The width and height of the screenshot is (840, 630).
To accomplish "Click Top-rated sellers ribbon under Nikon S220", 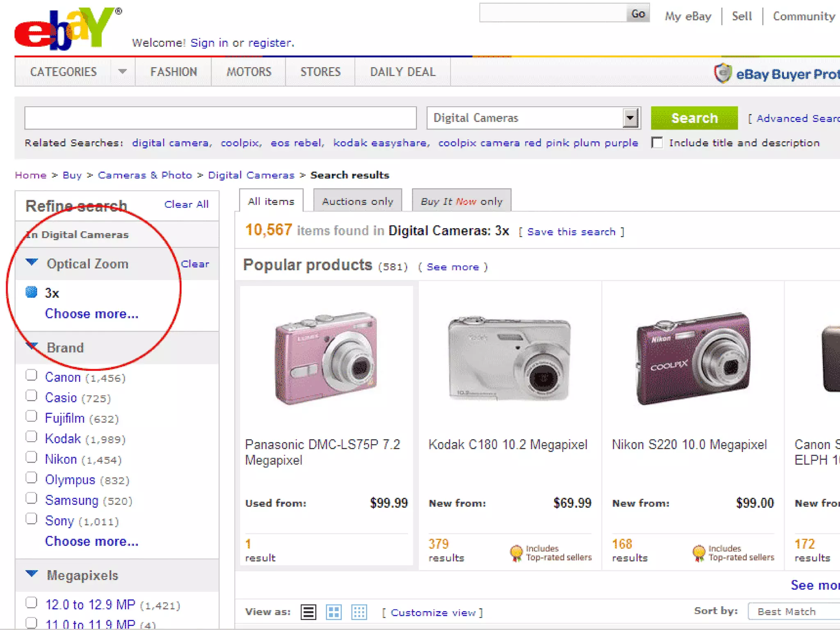I will [698, 552].
